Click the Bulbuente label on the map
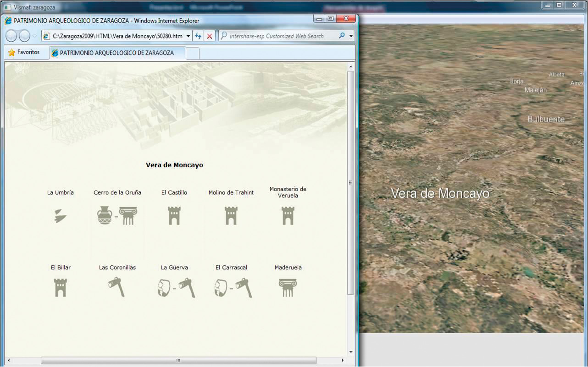The image size is (588, 367). click(x=546, y=119)
